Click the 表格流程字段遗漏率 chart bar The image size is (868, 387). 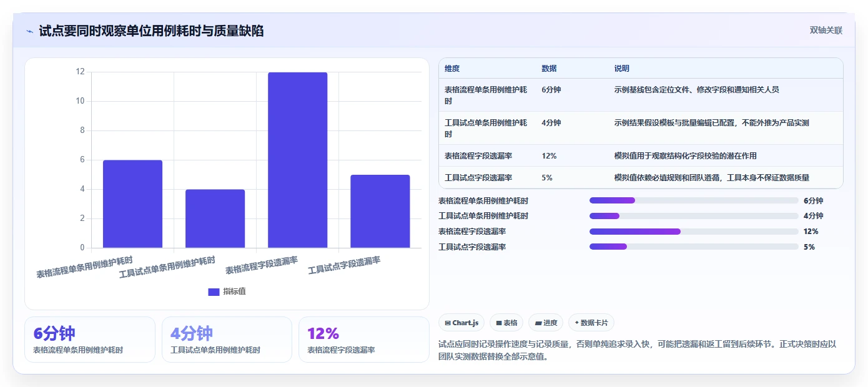click(297, 160)
